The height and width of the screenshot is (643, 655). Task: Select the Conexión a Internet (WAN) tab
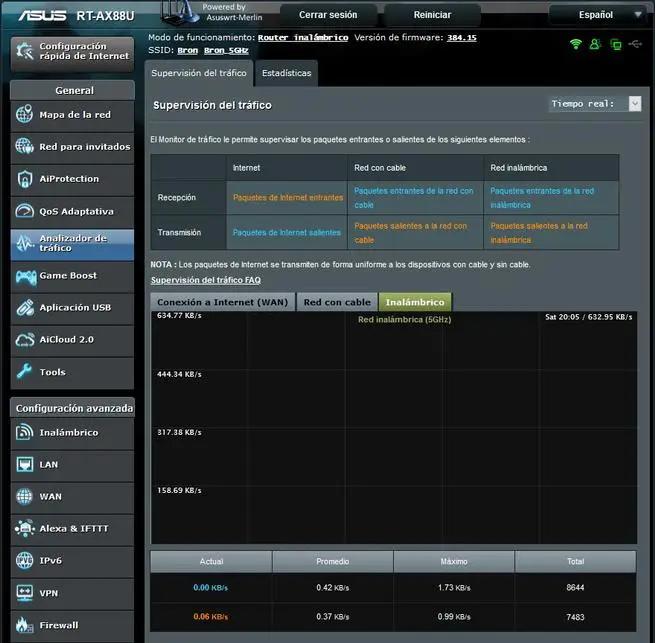pyautogui.click(x=223, y=302)
